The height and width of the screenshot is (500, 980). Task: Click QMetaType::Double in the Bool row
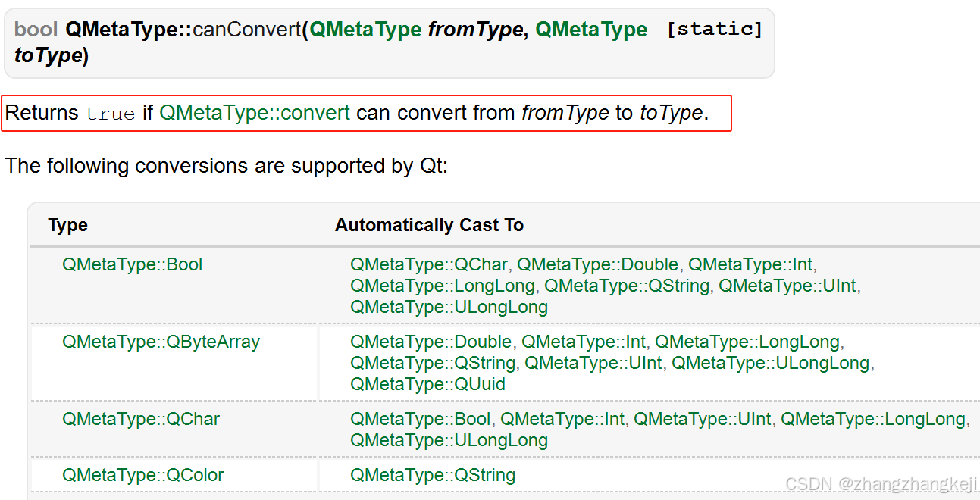pos(598,264)
